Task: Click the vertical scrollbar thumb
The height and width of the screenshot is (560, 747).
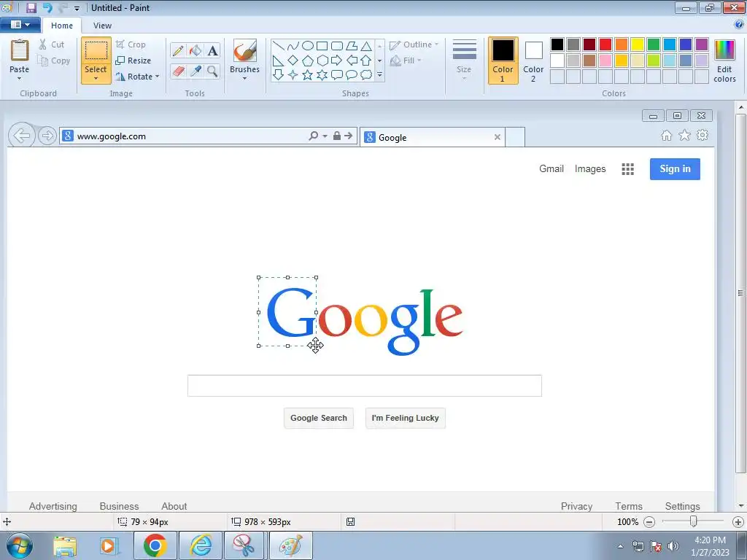Action: pyautogui.click(x=741, y=293)
